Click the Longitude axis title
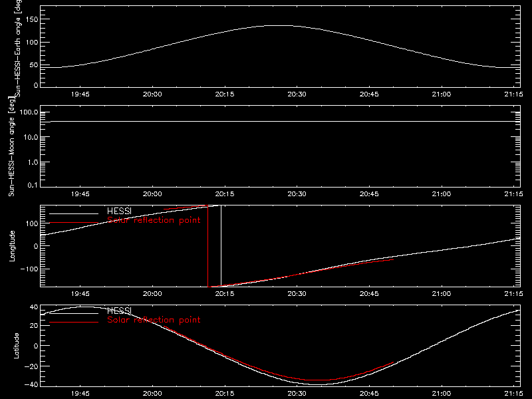This screenshot has width=532, height=399. [x=12, y=246]
